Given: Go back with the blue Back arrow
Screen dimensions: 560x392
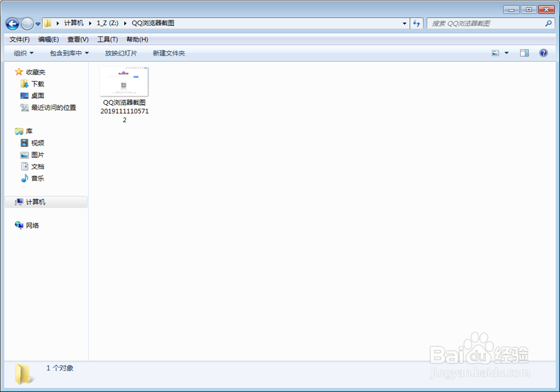Looking at the screenshot, I should (x=12, y=24).
